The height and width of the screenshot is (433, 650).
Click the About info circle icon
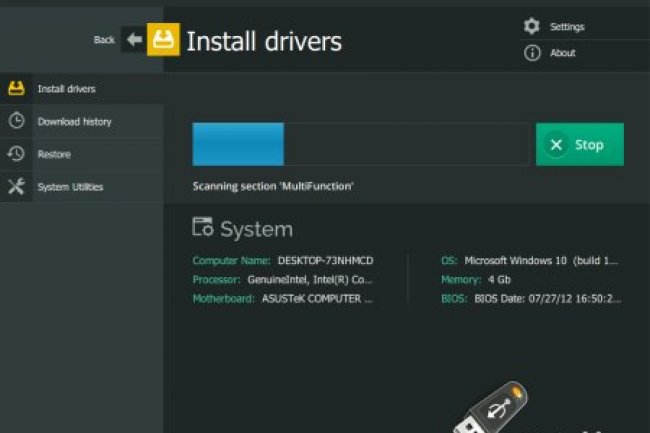[x=532, y=53]
